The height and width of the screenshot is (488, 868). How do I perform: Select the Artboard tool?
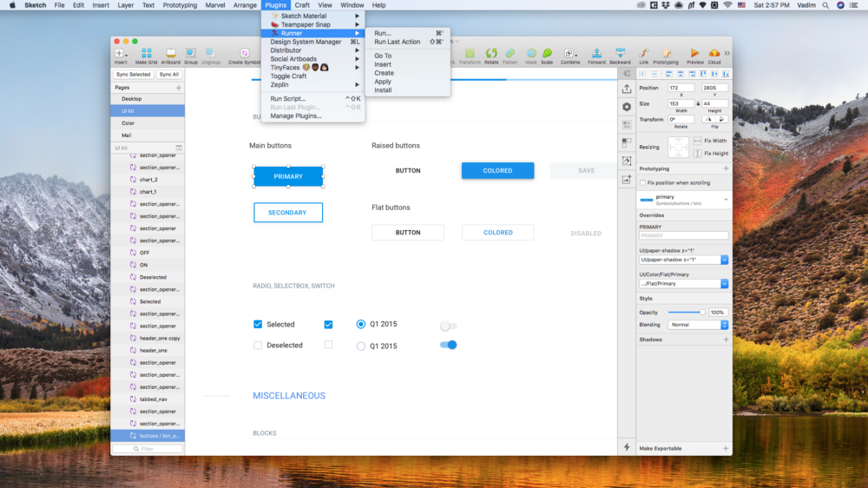pos(170,56)
